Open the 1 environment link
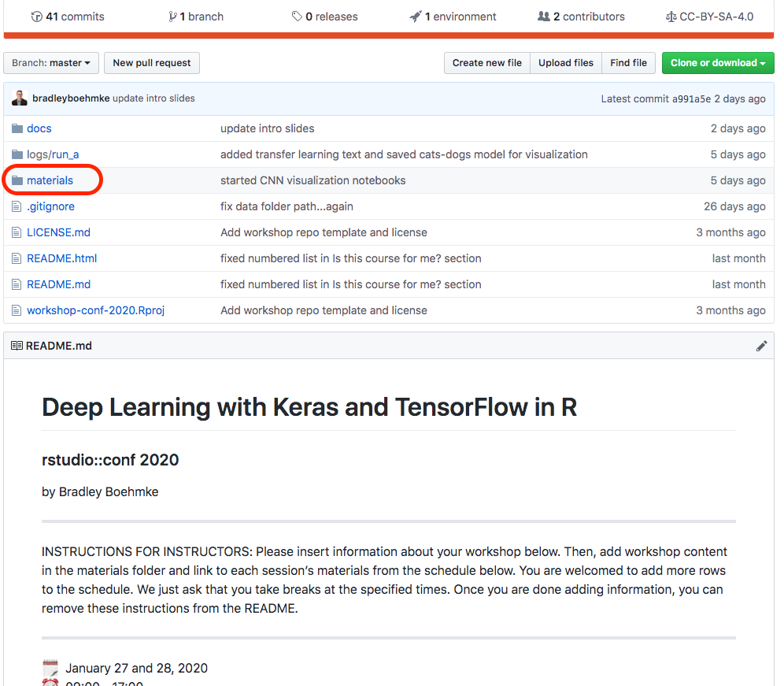This screenshot has width=784, height=686. click(x=453, y=17)
